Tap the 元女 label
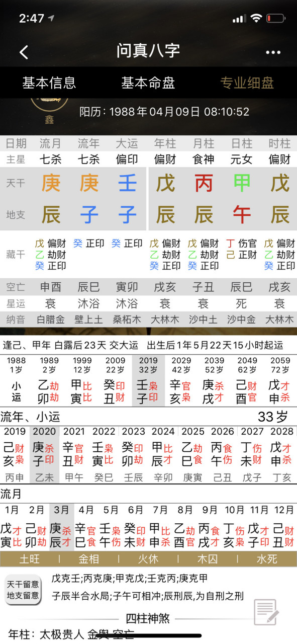This screenshot has height=644, width=297. [242, 160]
